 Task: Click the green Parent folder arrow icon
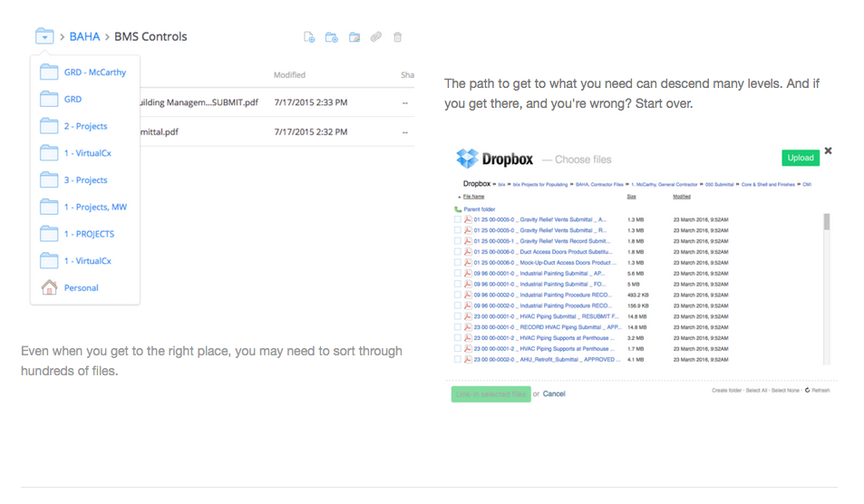pos(457,209)
